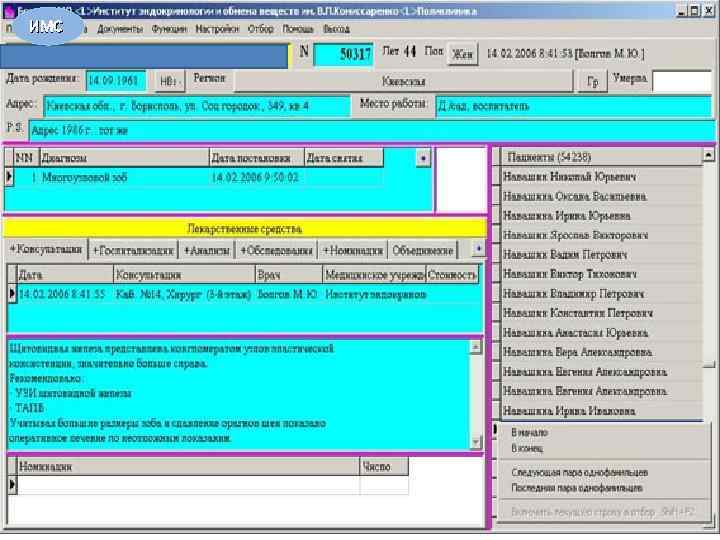Screen dimensions: 720x540
Task: Open the Помощь menu
Action: coord(298,29)
